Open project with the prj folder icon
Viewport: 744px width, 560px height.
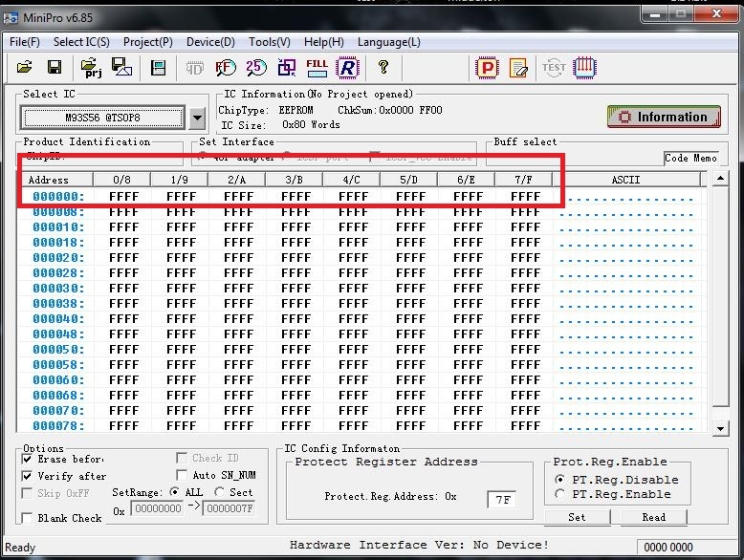point(91,68)
